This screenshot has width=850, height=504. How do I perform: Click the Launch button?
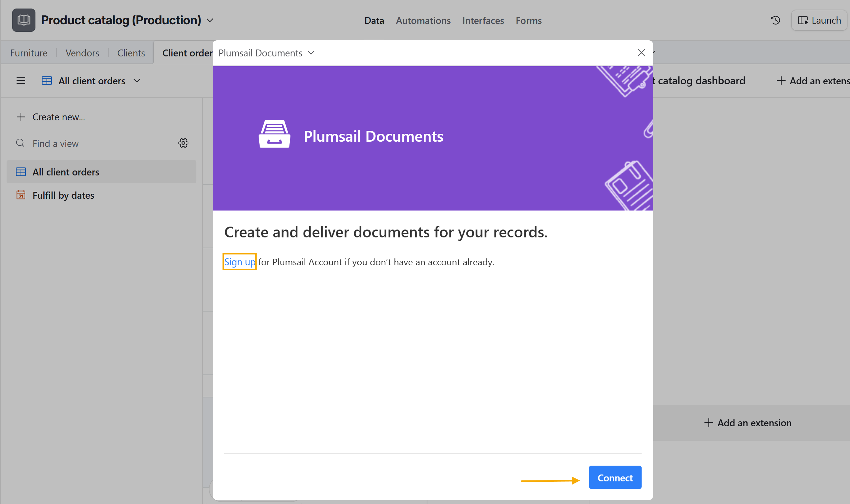tap(819, 20)
